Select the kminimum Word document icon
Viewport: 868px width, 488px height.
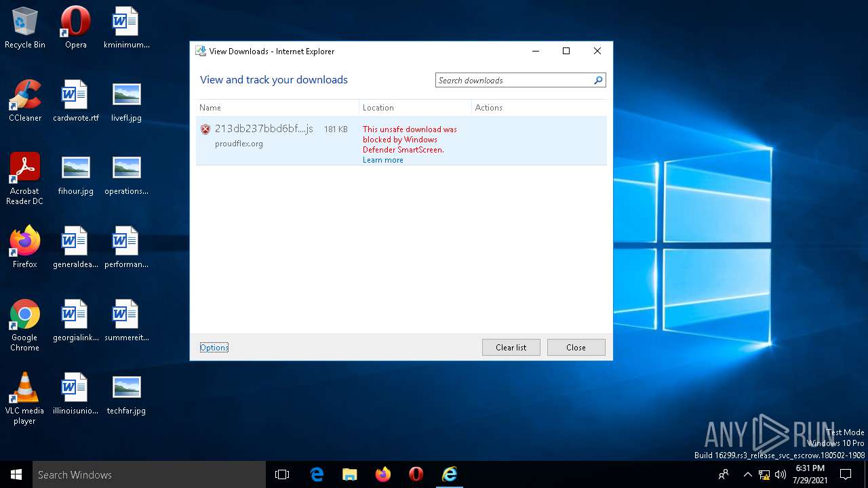[x=126, y=28]
